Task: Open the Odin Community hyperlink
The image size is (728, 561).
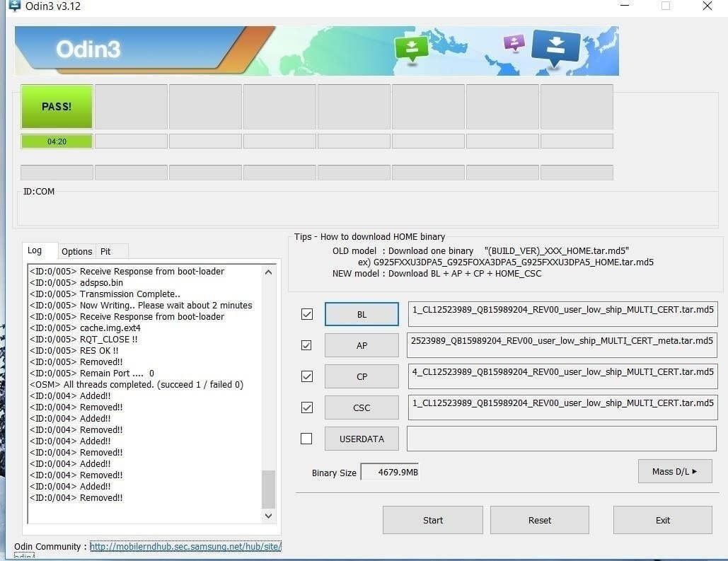Action: click(x=185, y=546)
